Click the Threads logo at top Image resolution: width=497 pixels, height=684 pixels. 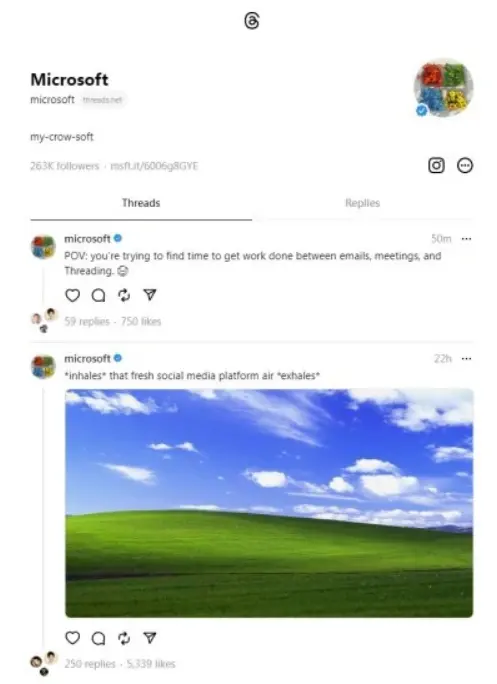tap(252, 21)
